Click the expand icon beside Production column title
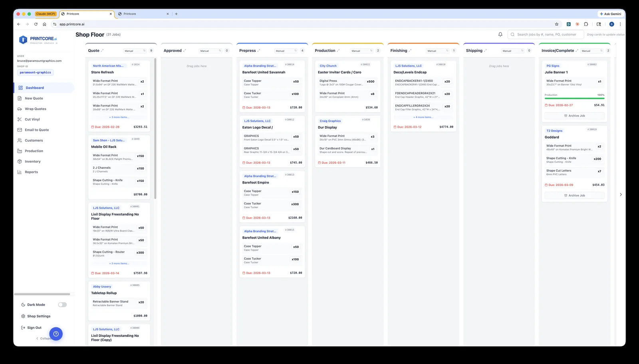Viewport: 639px width, 364px height. [x=338, y=51]
